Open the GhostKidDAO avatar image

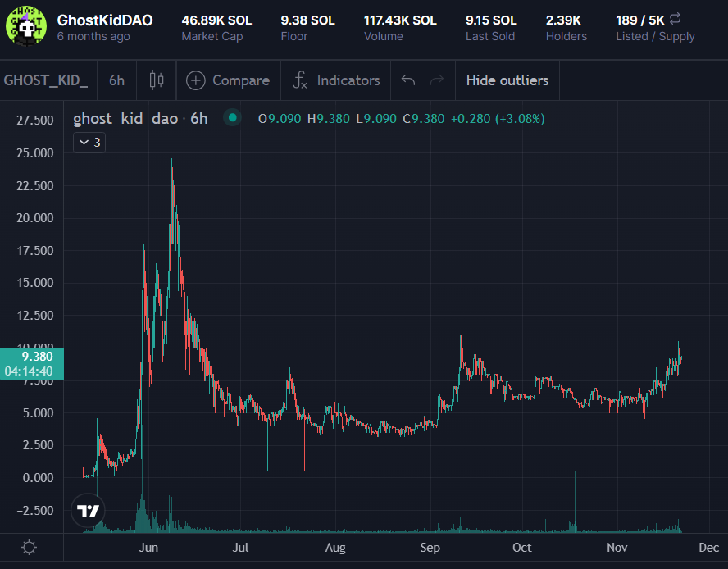point(26,26)
